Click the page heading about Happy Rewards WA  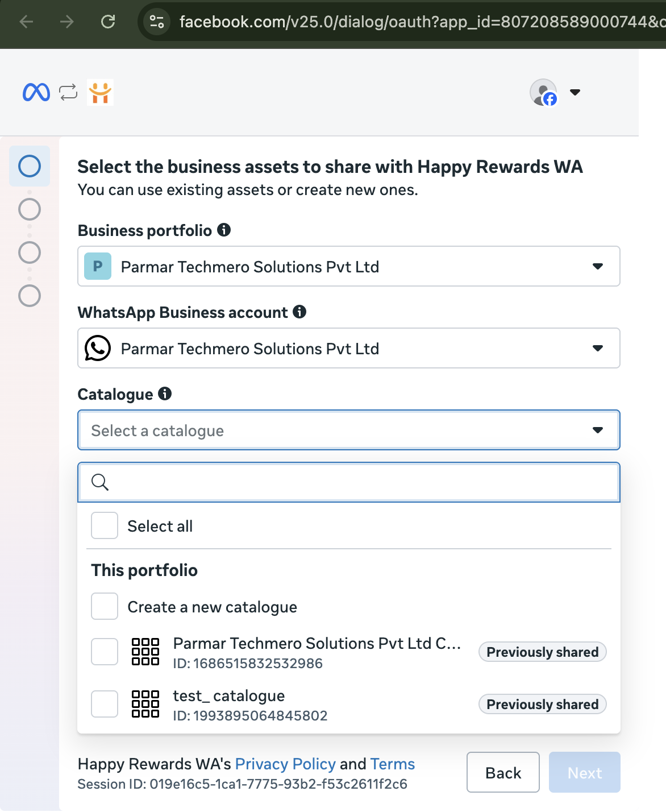330,167
